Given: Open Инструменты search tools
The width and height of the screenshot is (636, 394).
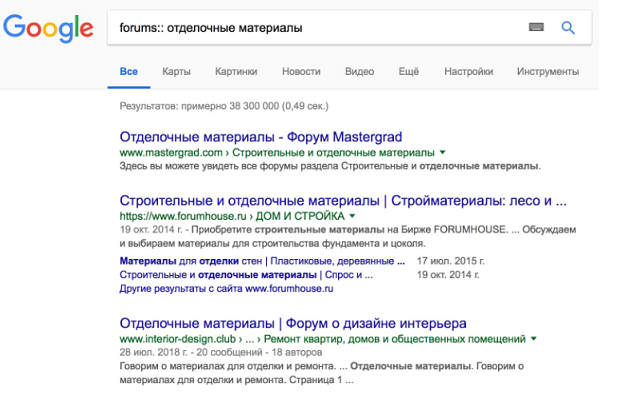Looking at the screenshot, I should point(548,71).
